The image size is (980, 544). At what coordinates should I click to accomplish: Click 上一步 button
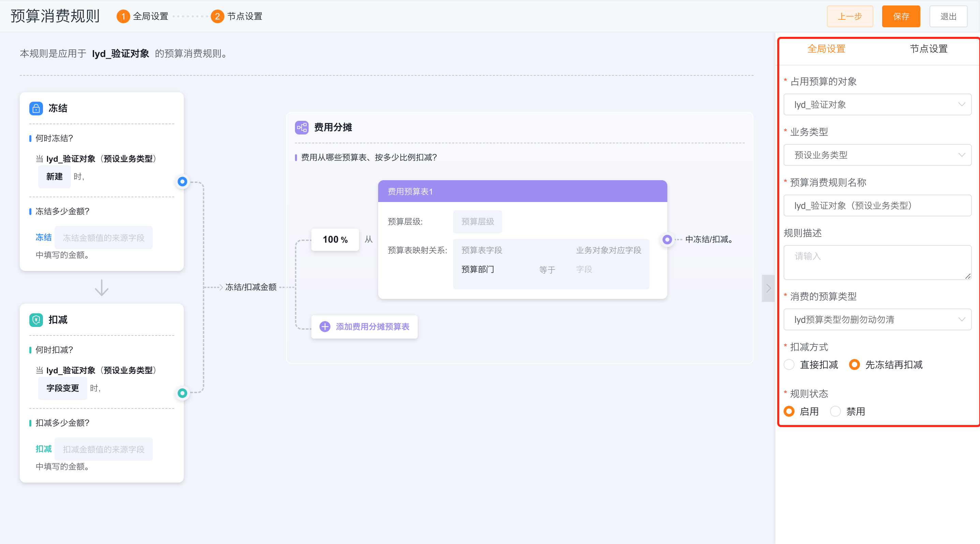pyautogui.click(x=850, y=16)
